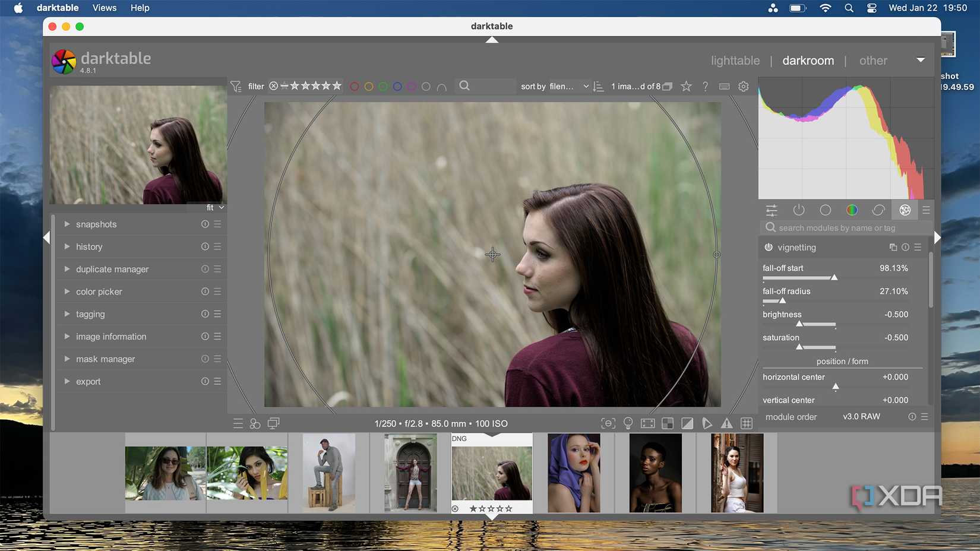Toggle soft proofing lightbulb icon
Image resolution: width=980 pixels, height=551 pixels.
point(628,423)
